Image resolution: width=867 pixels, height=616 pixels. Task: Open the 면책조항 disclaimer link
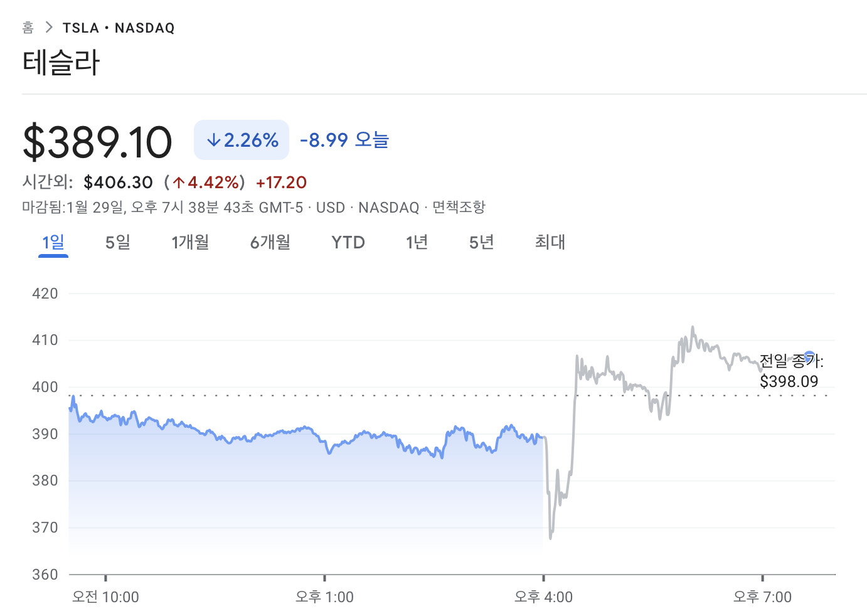pos(459,207)
